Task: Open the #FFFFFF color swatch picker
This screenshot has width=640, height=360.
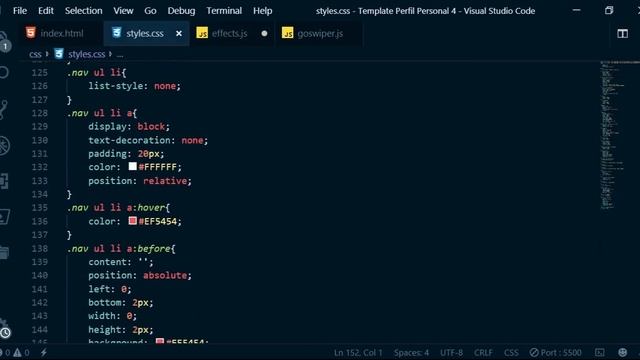Action: [x=133, y=167]
